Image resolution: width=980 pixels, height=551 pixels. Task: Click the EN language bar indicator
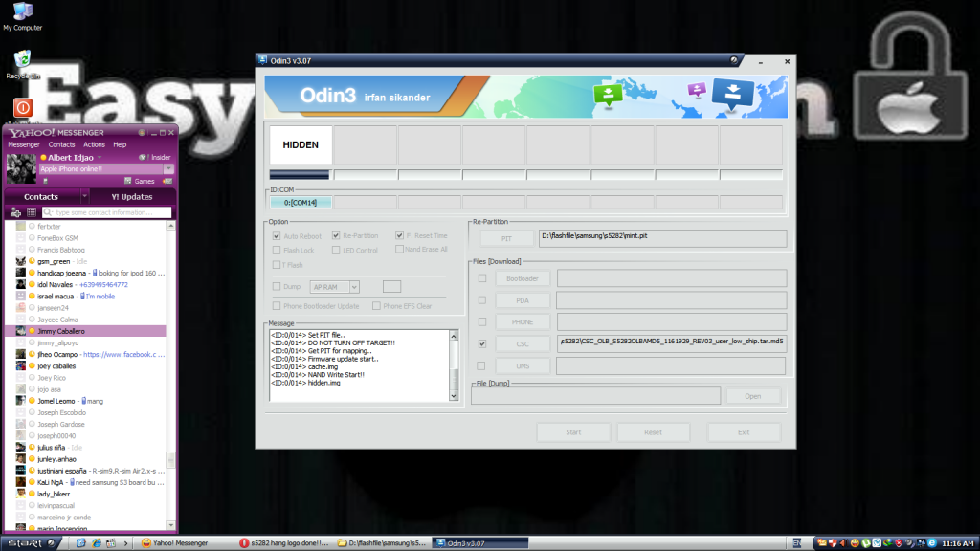(797, 543)
